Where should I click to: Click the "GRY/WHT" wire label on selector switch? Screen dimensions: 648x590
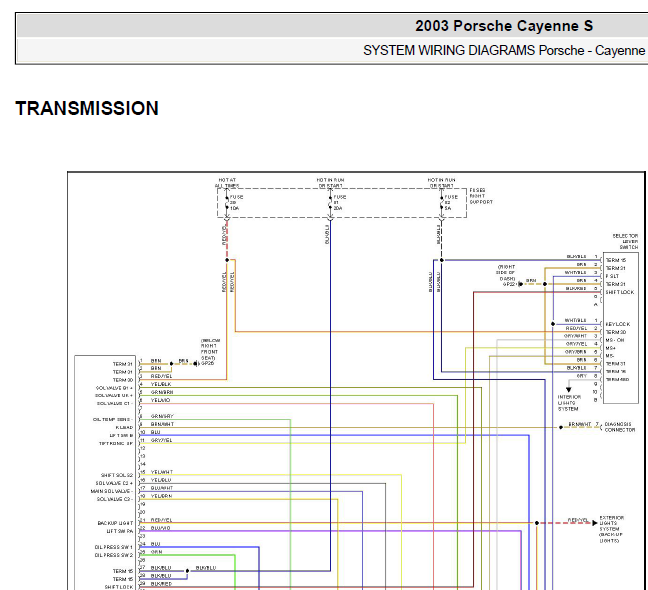575,336
